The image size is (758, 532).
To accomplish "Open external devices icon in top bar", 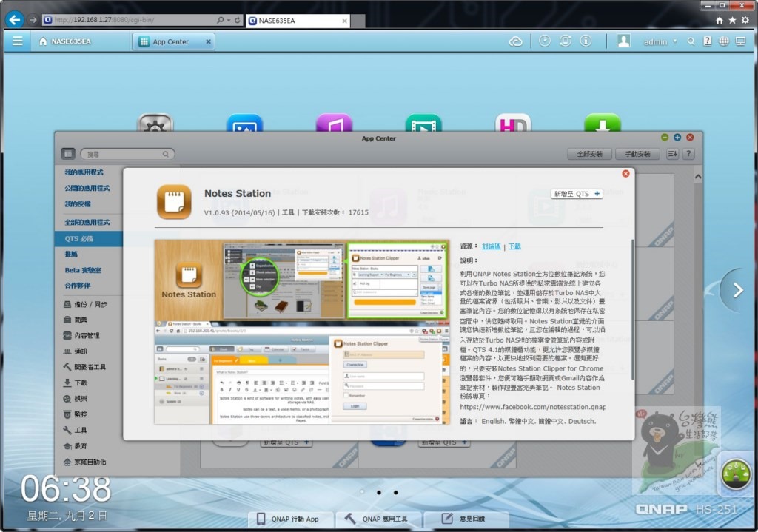I will pos(565,41).
